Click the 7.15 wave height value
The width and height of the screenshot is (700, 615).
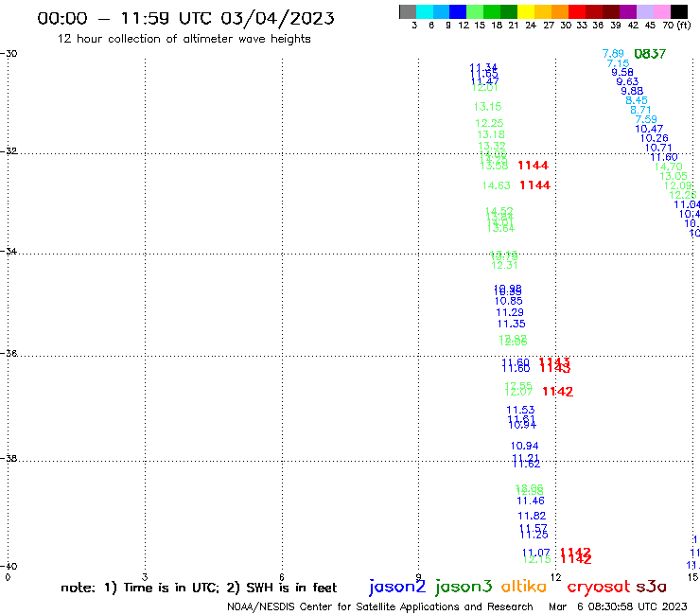[619, 63]
